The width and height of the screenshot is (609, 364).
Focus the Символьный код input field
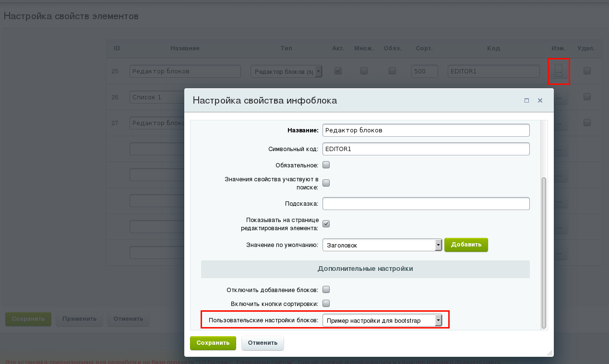[x=426, y=149]
